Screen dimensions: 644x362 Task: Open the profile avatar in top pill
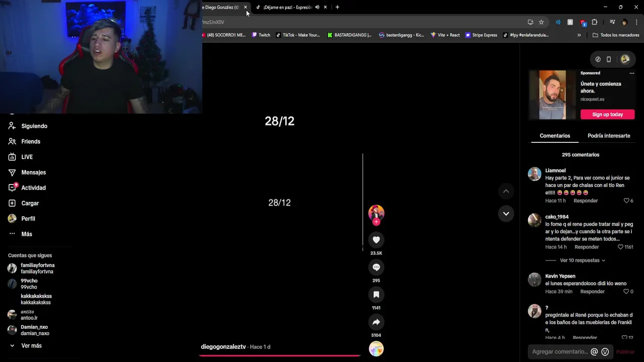pyautogui.click(x=625, y=59)
